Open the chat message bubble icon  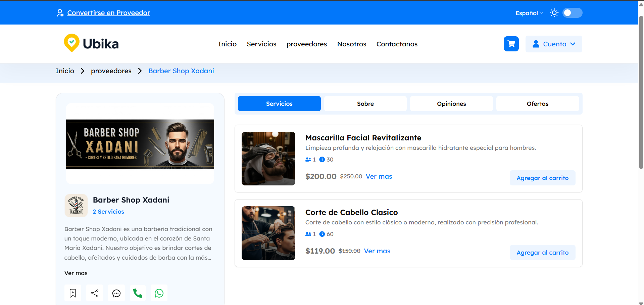[x=116, y=293]
